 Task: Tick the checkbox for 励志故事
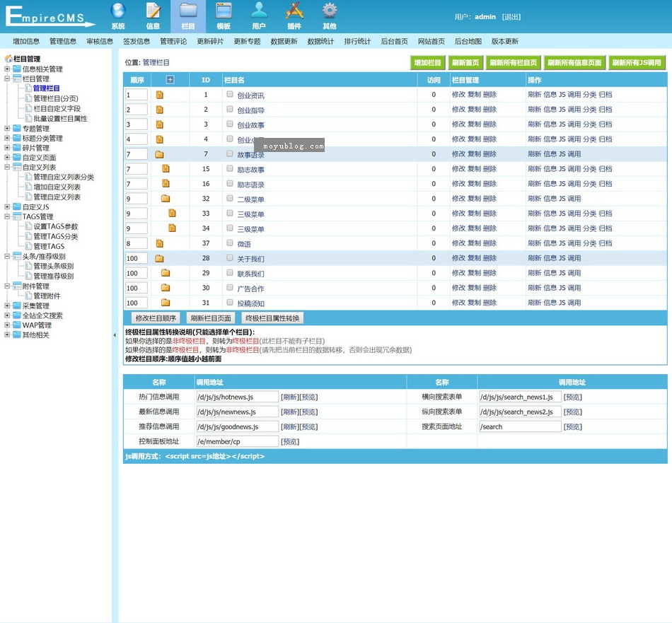tap(230, 169)
